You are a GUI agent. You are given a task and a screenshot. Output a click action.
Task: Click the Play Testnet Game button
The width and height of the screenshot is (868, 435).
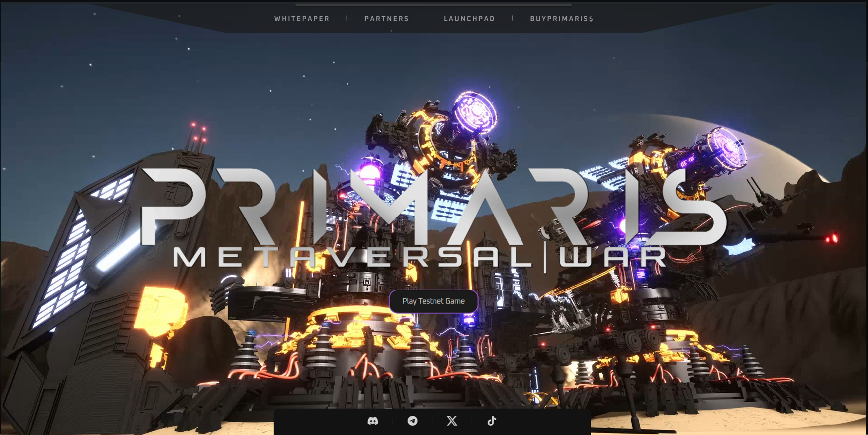434,301
